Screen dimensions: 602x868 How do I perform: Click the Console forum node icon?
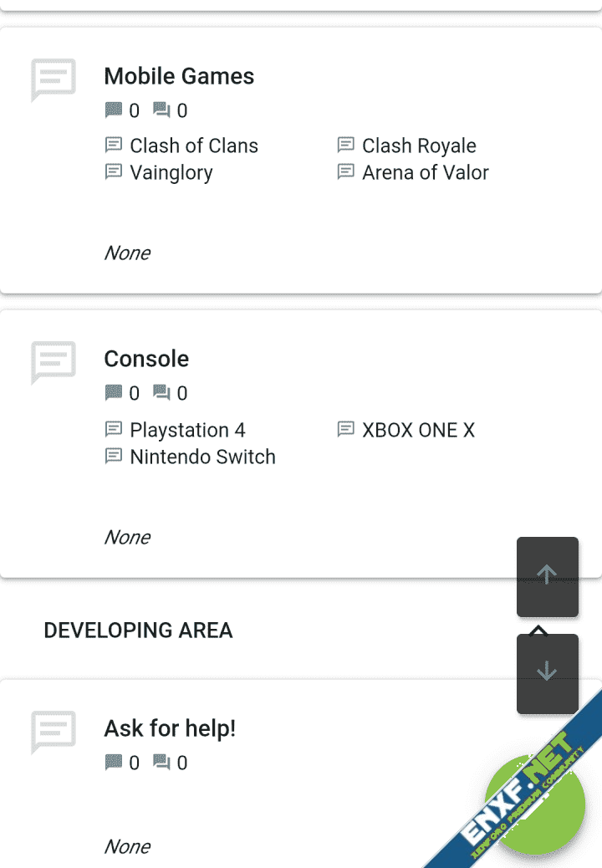[x=54, y=362]
